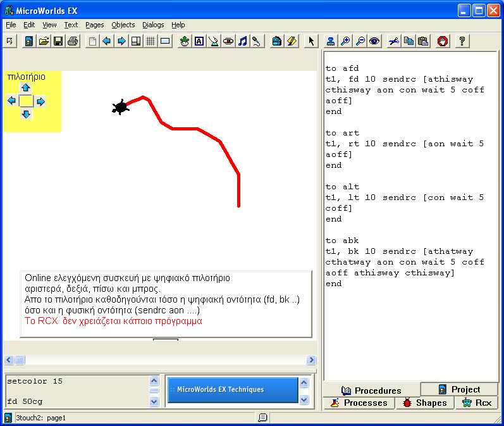Image resolution: width=504 pixels, height=426 pixels.
Task: Open the Help menu
Action: [x=178, y=25]
